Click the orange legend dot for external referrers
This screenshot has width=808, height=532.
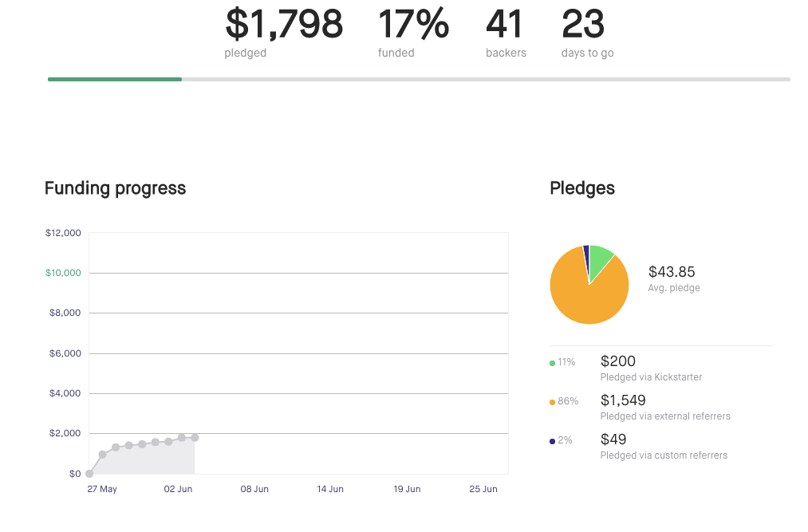553,402
